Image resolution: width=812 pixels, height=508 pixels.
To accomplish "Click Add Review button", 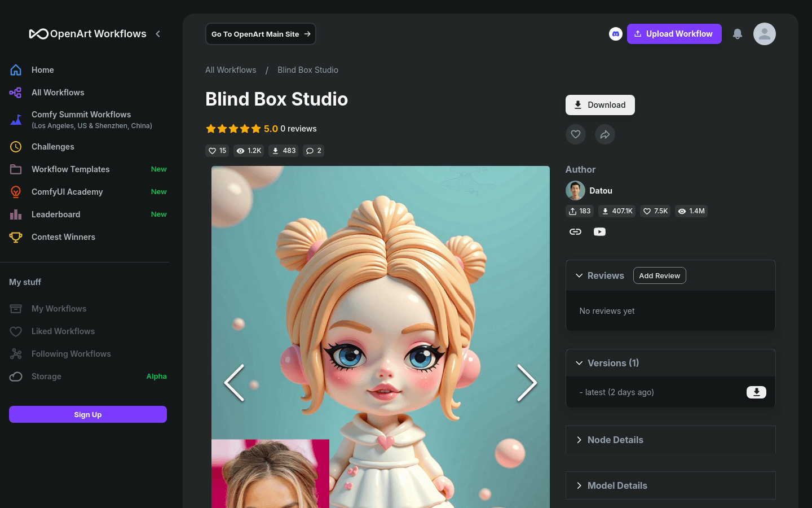I will click(x=659, y=275).
